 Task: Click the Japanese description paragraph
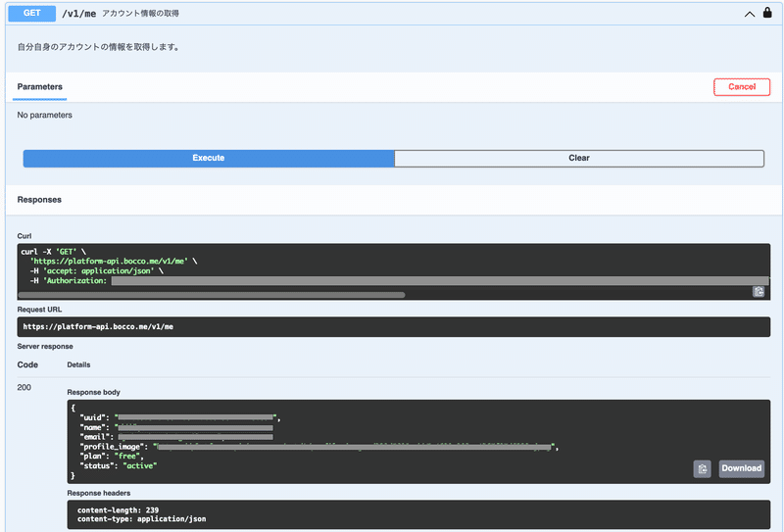click(99, 47)
